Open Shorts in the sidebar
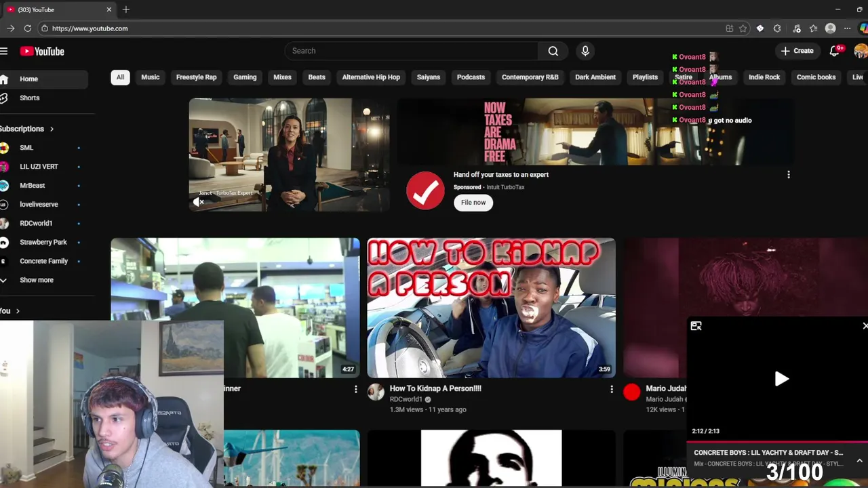 click(43, 98)
